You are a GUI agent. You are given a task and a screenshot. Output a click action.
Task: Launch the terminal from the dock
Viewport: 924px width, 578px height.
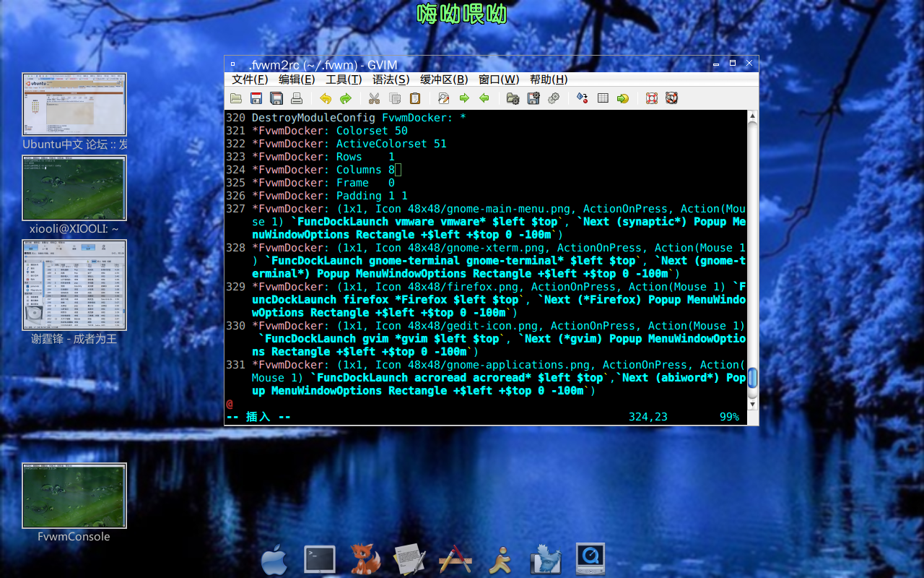pyautogui.click(x=320, y=559)
